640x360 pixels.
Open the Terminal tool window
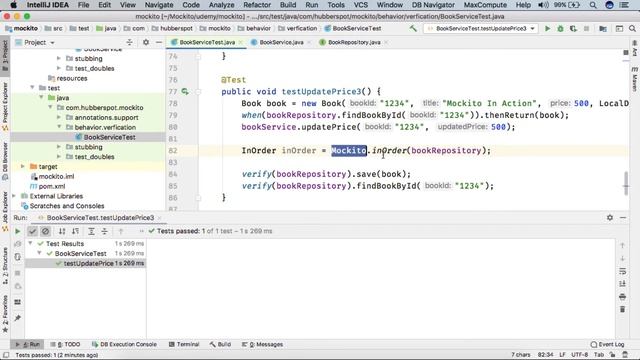tap(184, 344)
